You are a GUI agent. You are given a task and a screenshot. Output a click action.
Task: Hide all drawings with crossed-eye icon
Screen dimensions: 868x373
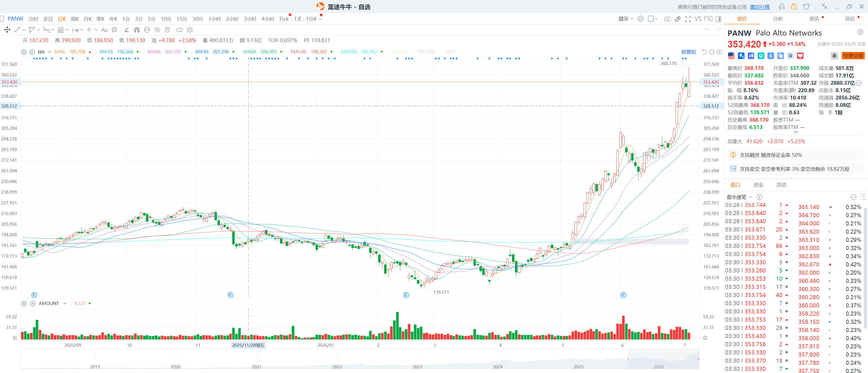coord(157,30)
